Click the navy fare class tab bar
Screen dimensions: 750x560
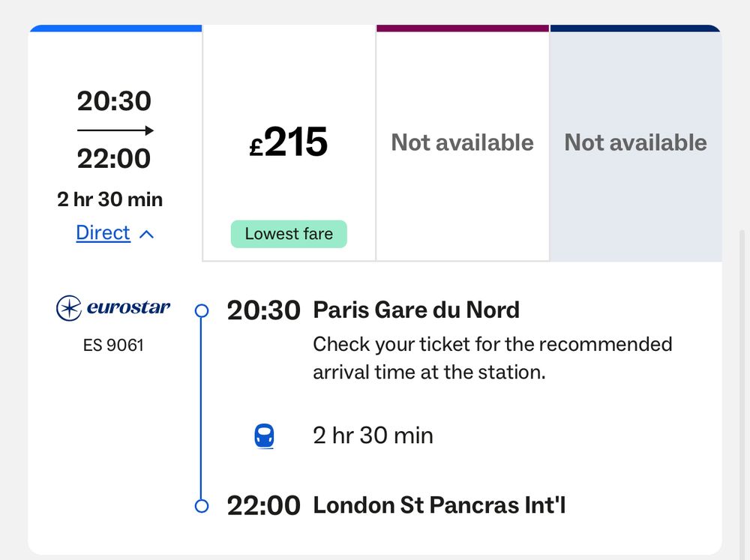click(635, 28)
